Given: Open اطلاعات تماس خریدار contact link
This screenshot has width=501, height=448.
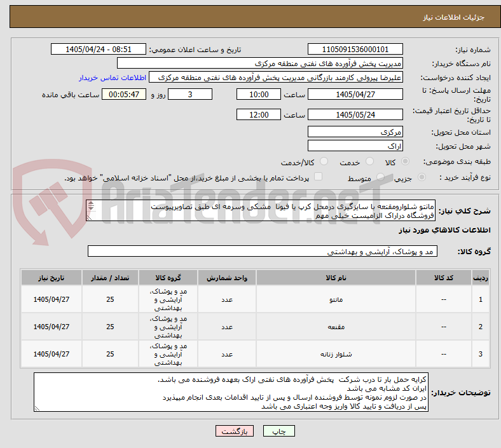Looking at the screenshot, I should (x=113, y=78).
